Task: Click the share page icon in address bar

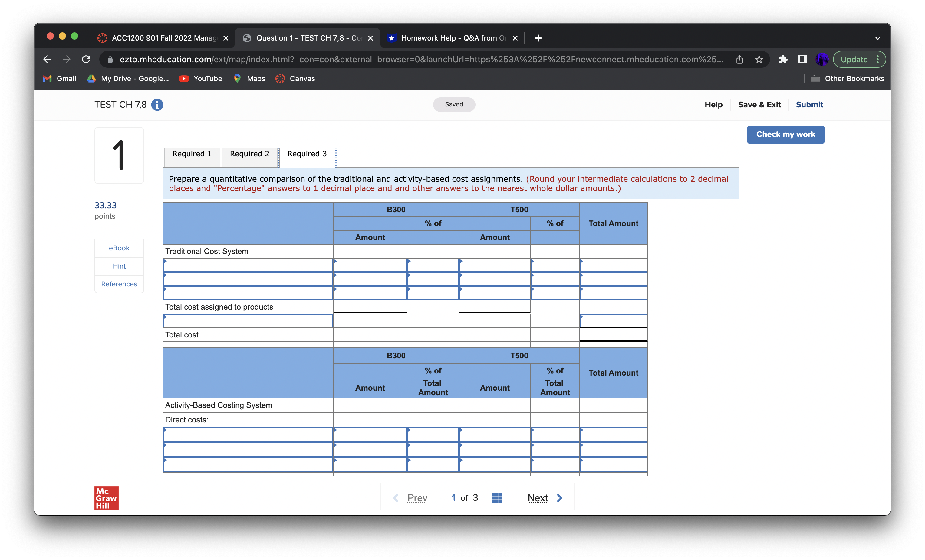Action: tap(739, 59)
